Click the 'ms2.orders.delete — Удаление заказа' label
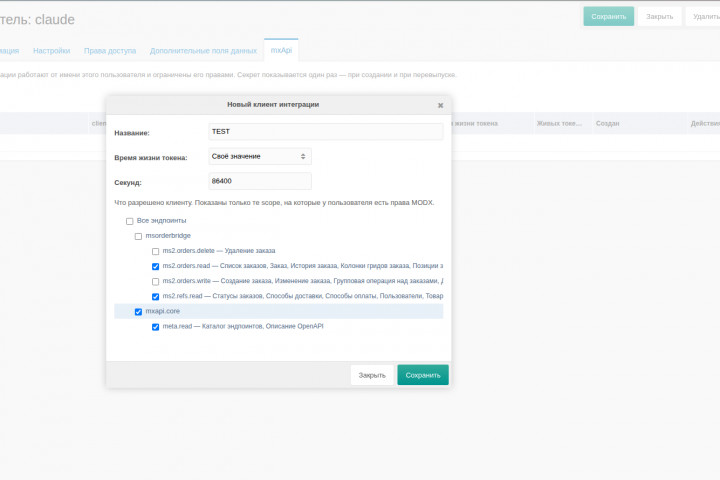This screenshot has width=720, height=480. pyautogui.click(x=219, y=251)
